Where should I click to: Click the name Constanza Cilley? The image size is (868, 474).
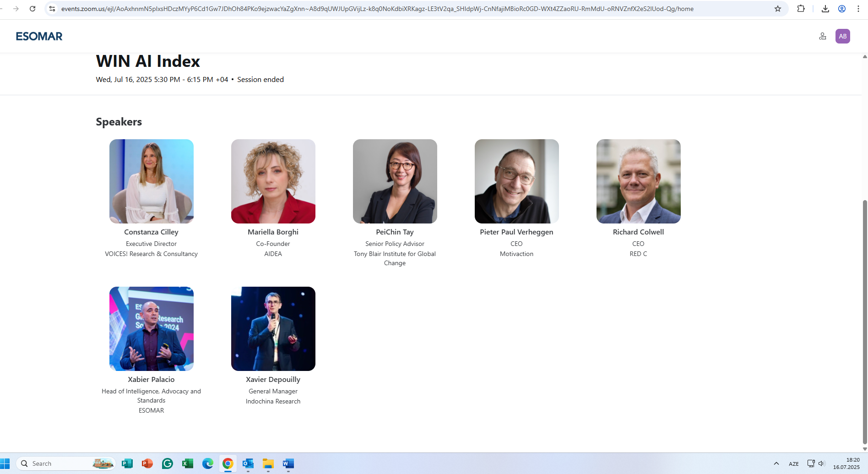[x=152, y=232]
